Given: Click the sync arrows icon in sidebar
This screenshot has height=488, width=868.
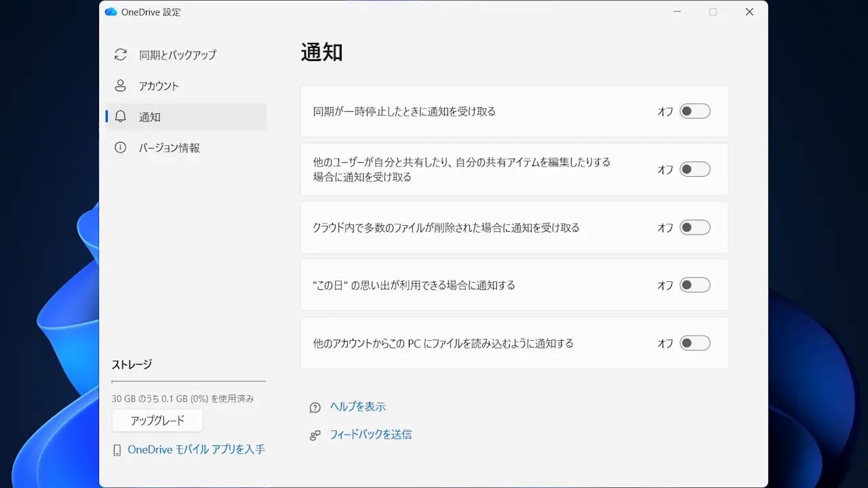Looking at the screenshot, I should (x=121, y=55).
